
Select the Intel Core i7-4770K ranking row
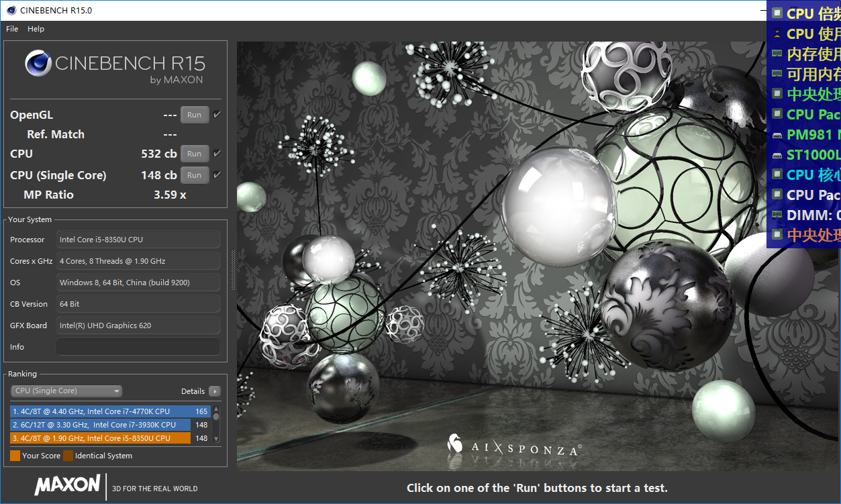tap(110, 411)
